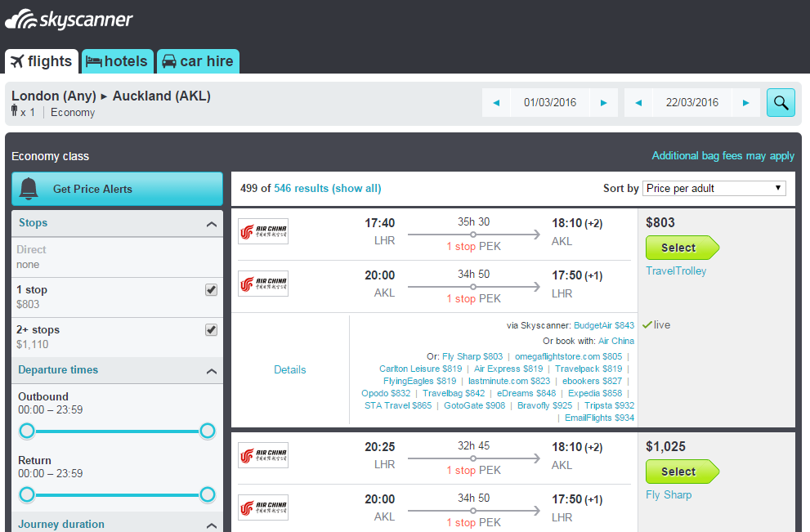
Task: Click the Economy cabin class label
Action: 73,113
